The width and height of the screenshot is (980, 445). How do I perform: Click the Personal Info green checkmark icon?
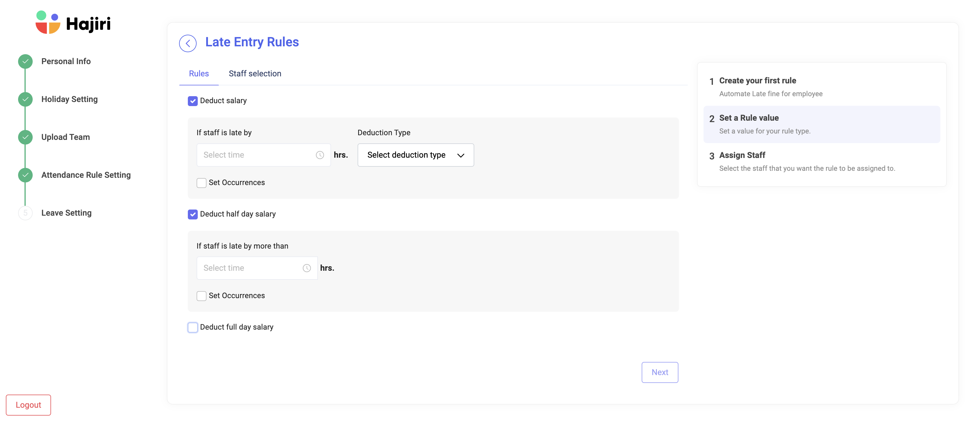pos(25,61)
